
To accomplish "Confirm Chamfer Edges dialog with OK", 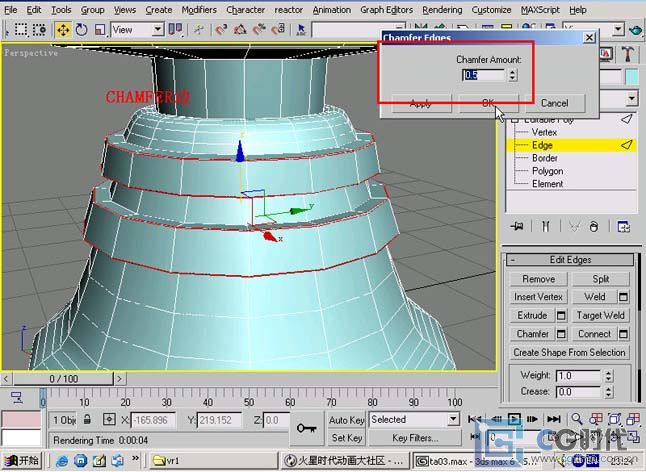I will (x=488, y=103).
